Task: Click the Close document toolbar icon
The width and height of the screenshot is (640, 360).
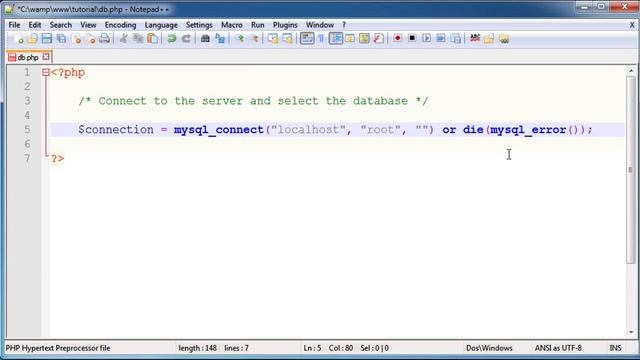Action: [x=76, y=39]
